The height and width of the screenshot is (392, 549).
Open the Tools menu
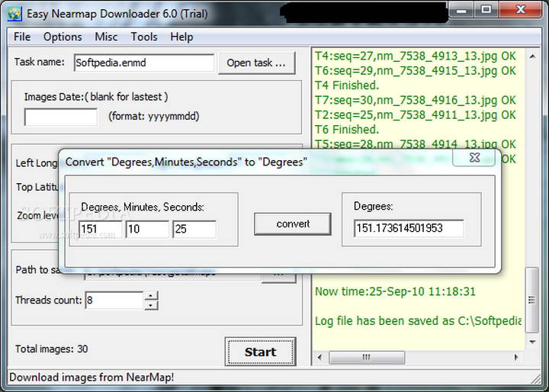(x=144, y=37)
